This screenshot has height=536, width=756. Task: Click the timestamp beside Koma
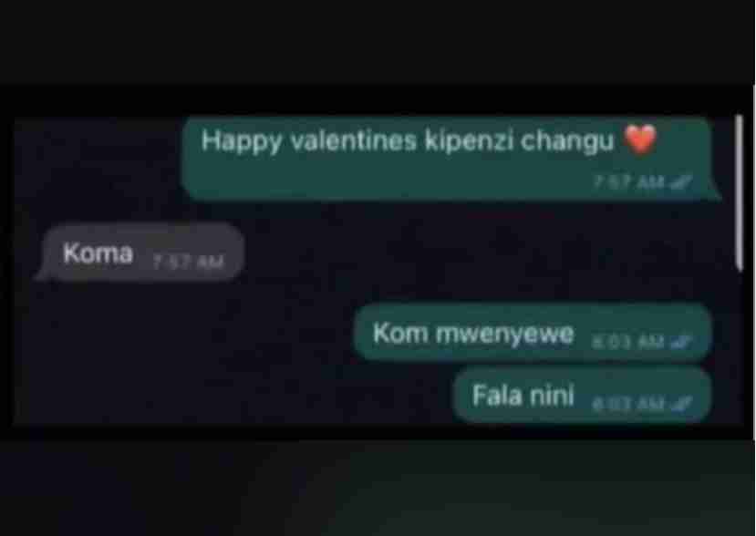pos(189,262)
